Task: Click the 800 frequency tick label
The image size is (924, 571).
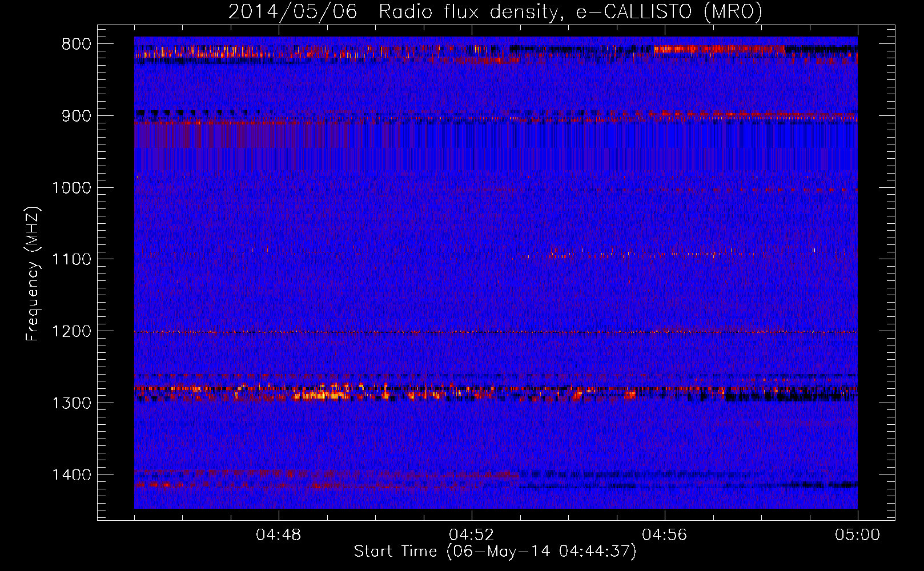Action: (75, 45)
